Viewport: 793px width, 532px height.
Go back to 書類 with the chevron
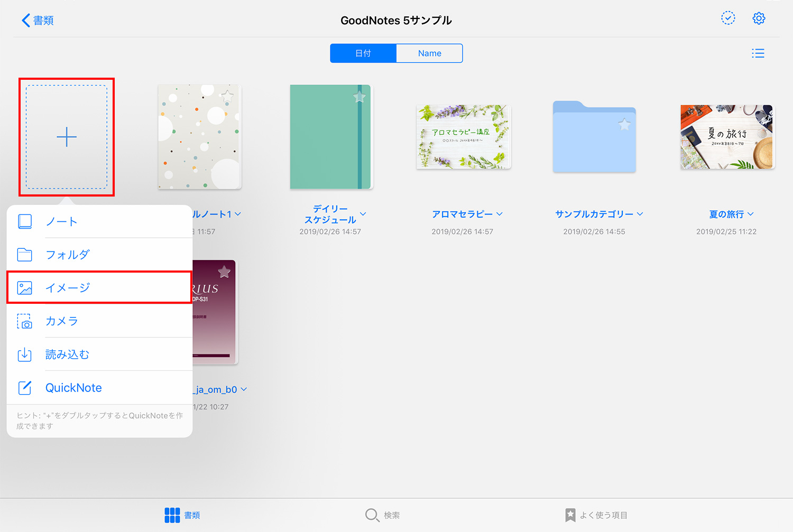(x=25, y=21)
